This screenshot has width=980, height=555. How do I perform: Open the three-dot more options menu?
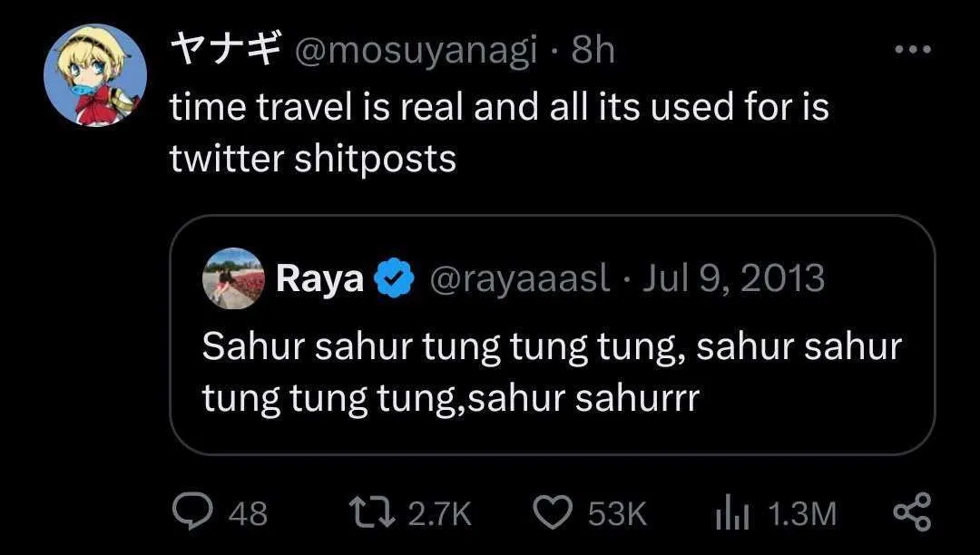[913, 50]
